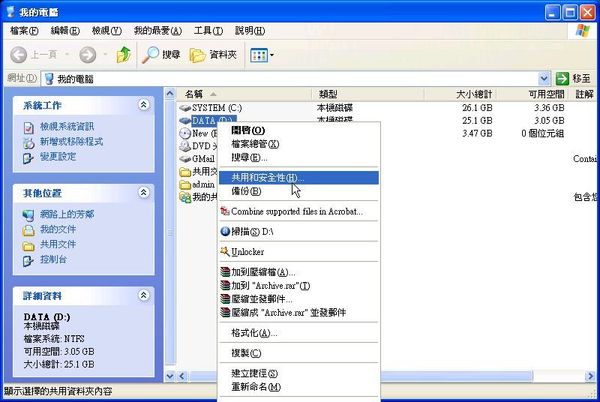Viewport: 600px width, 402px height.
Task: Open the 檔案(F) menu
Action: 24,31
